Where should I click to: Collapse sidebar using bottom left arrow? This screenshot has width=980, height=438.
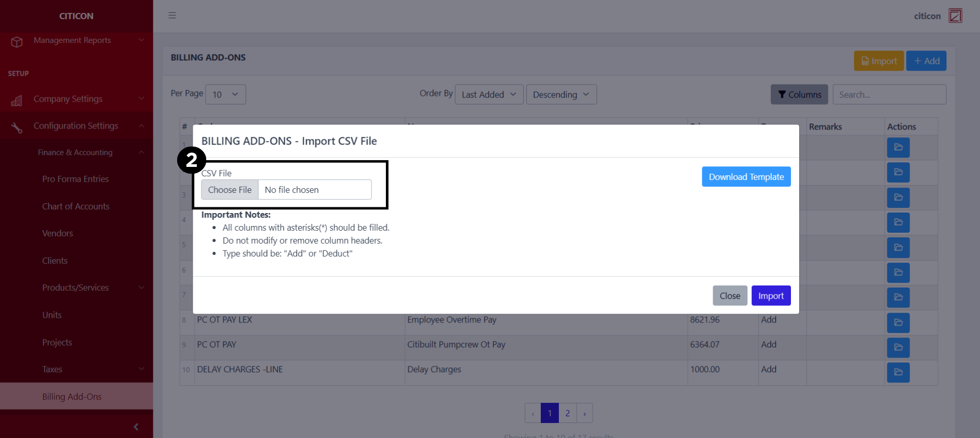[x=136, y=427]
